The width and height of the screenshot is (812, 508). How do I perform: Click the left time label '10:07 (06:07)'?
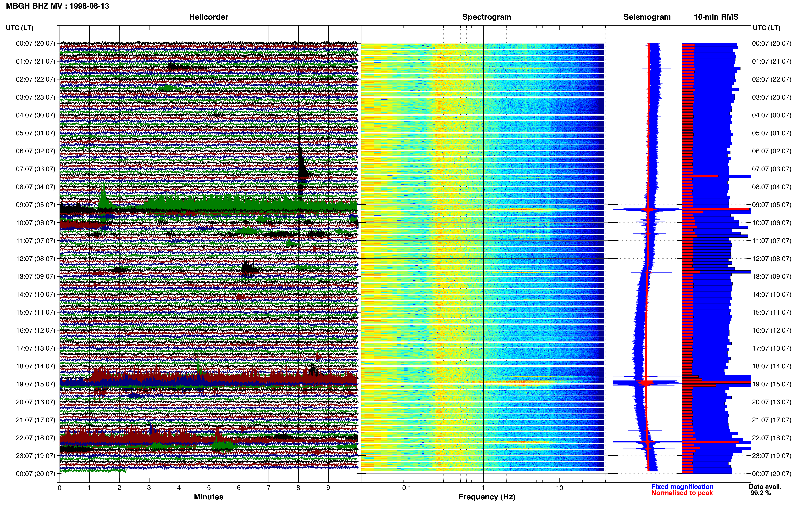(35, 223)
